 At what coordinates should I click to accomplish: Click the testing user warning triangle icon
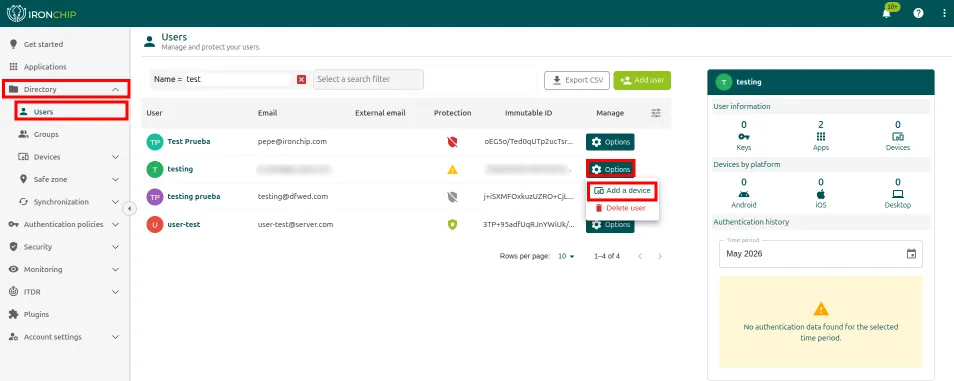click(452, 169)
